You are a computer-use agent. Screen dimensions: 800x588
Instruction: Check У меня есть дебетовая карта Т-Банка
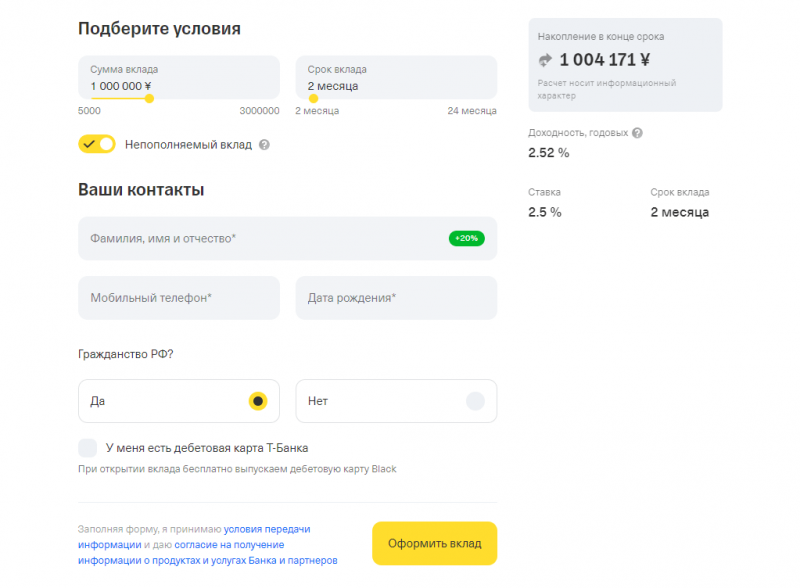86,447
